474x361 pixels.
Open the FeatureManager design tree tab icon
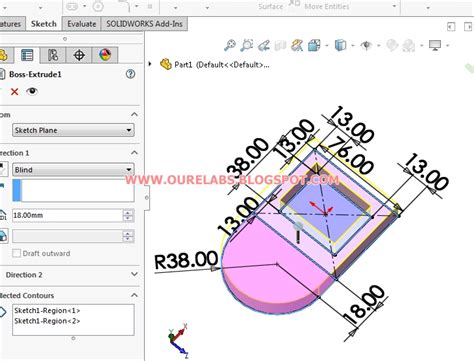point(3,55)
